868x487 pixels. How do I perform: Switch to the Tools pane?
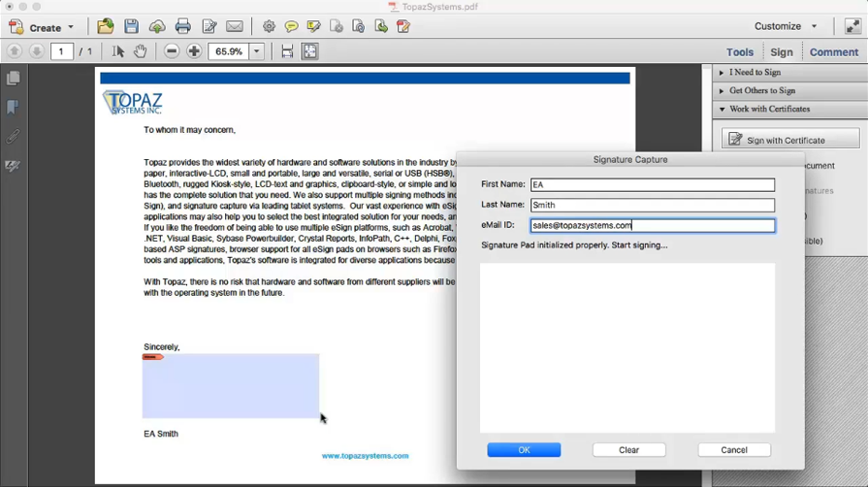(739, 52)
